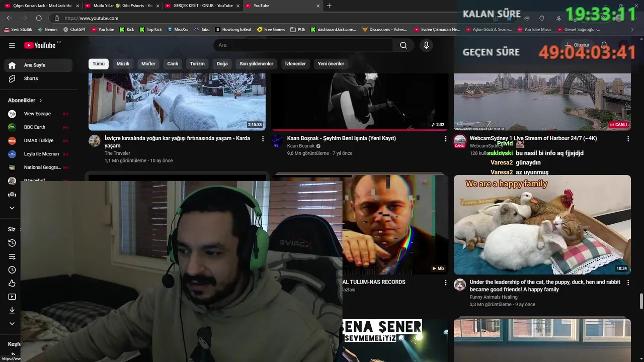Click the search magnifier button
The height and width of the screenshot is (362, 644).
404,45
